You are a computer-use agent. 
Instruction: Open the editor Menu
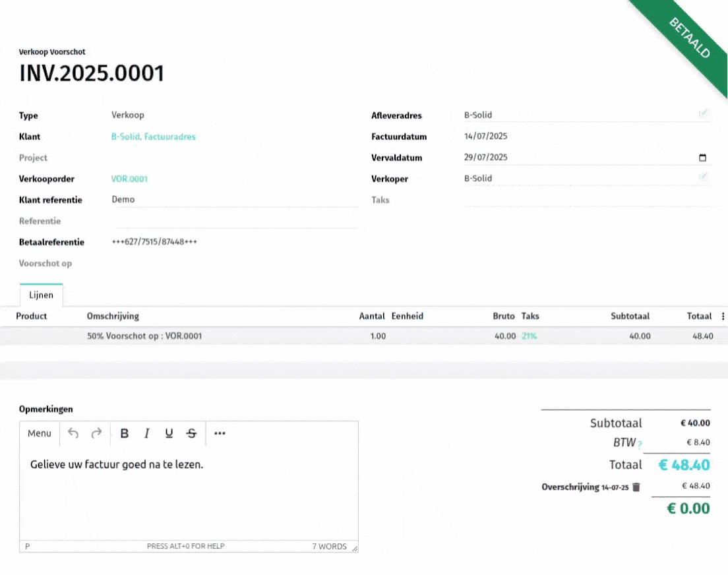tap(40, 433)
